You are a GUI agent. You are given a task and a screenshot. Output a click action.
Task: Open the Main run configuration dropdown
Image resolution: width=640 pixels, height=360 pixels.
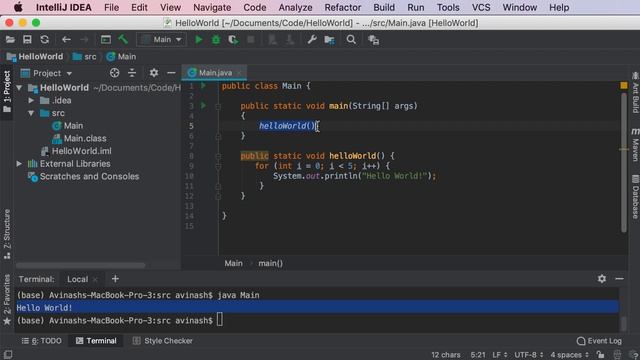click(162, 40)
